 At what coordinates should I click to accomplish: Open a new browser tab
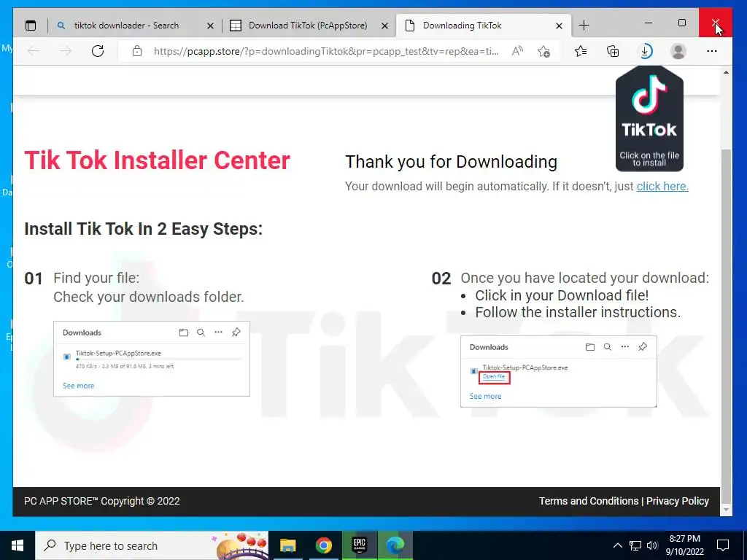click(584, 26)
